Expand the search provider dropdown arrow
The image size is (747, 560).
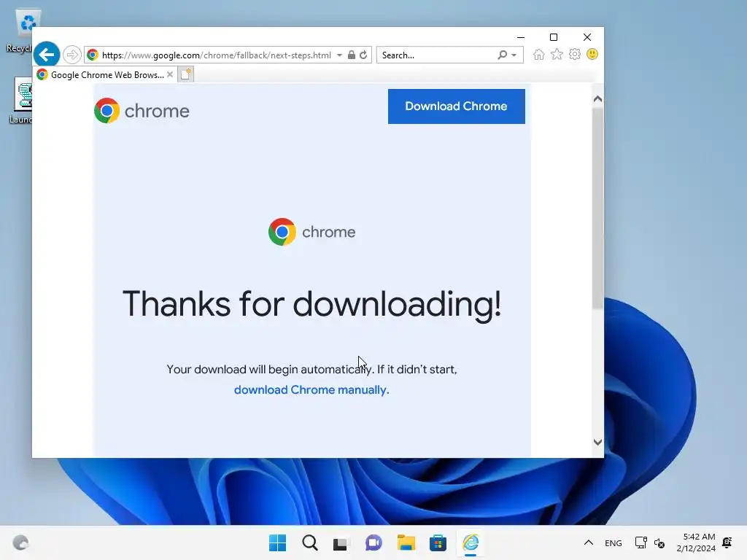click(514, 55)
